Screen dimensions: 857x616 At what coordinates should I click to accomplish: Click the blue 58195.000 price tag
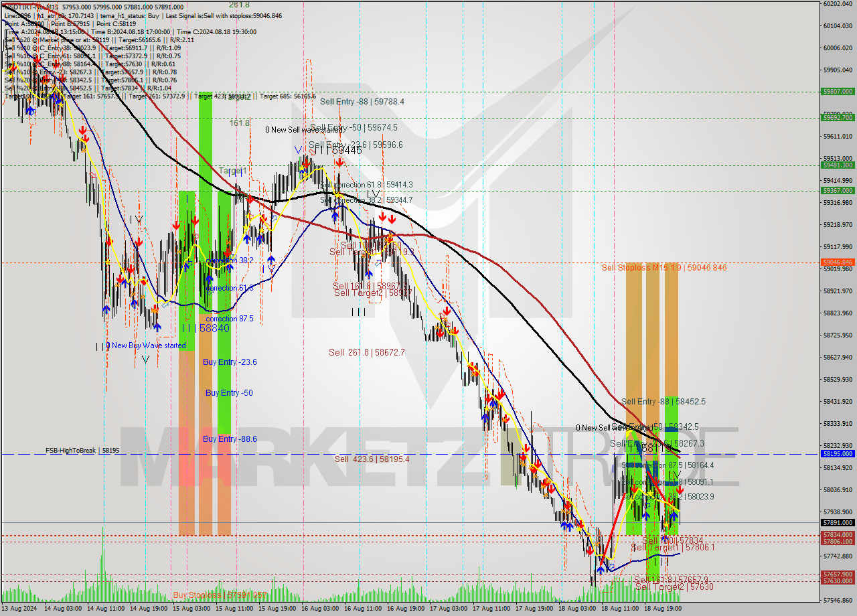pyautogui.click(x=838, y=454)
